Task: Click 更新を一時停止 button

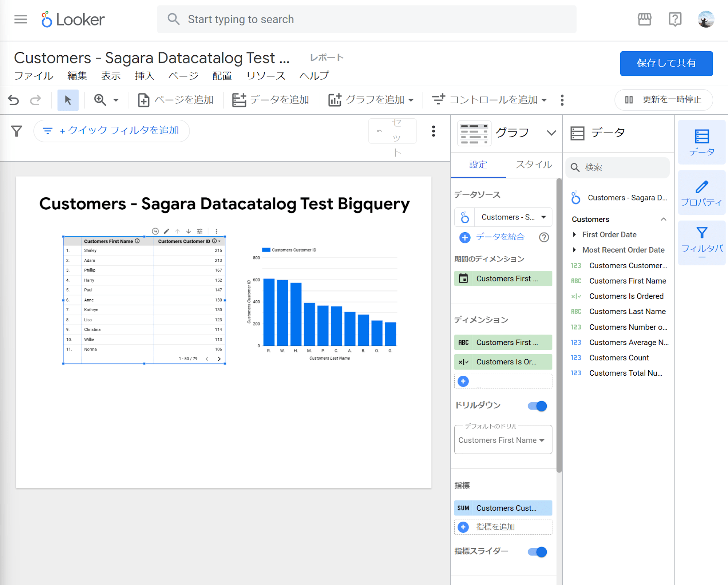Action: tap(663, 100)
